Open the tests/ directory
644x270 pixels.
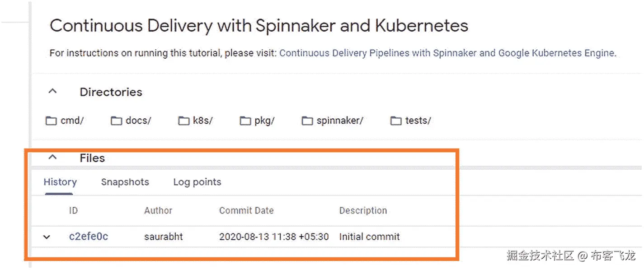pos(418,121)
